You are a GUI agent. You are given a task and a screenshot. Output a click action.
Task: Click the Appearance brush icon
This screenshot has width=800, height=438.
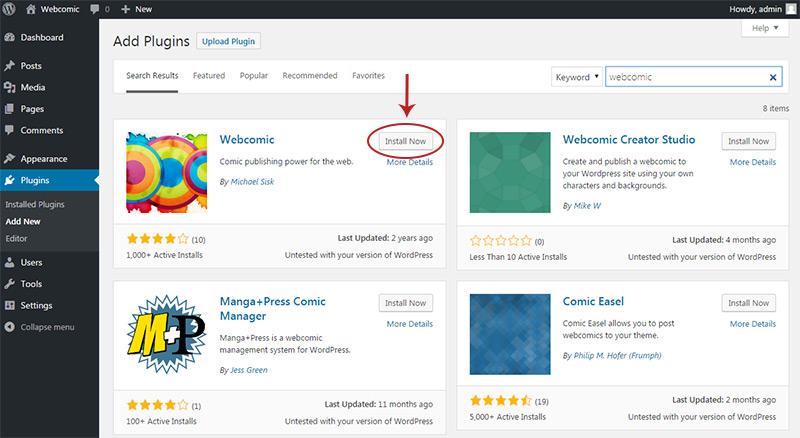(9, 159)
